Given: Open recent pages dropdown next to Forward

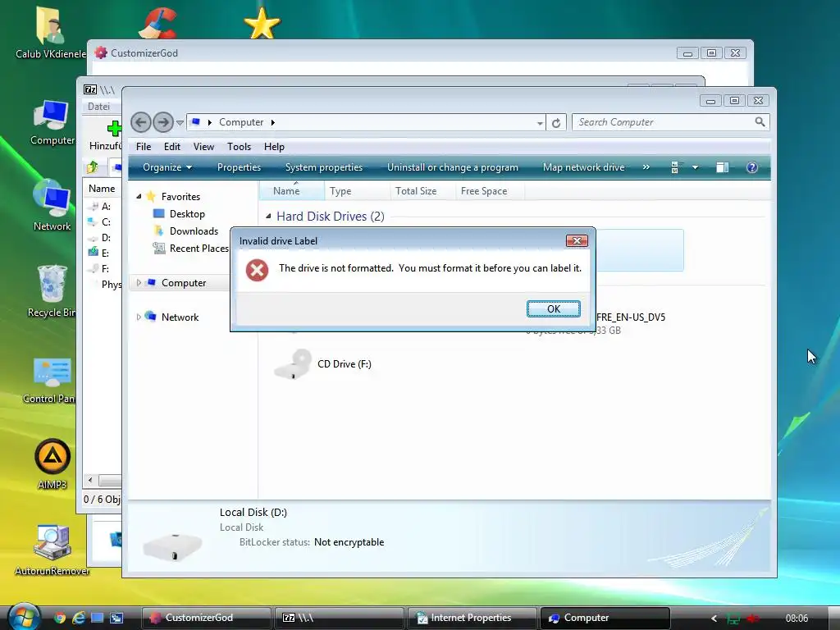Looking at the screenshot, I should (x=180, y=123).
